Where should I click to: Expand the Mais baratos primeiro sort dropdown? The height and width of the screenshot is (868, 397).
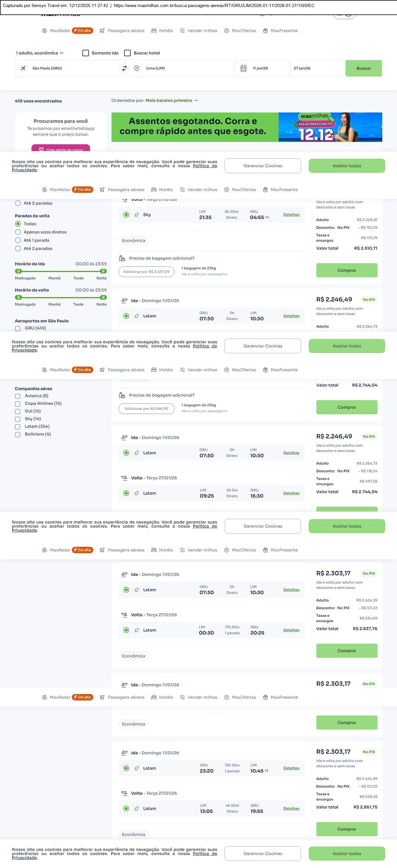(x=171, y=100)
